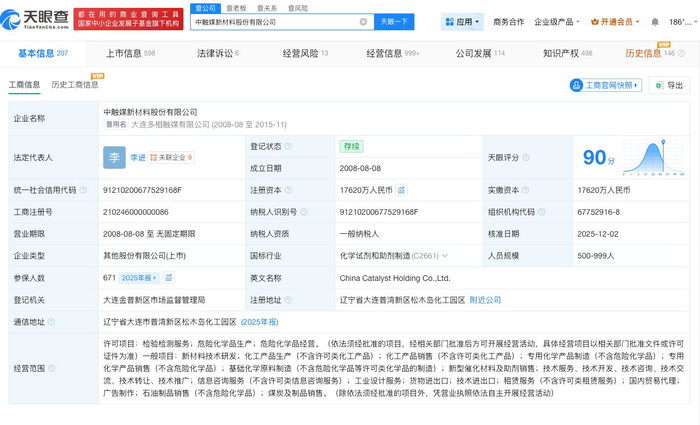This screenshot has height=425, width=700.
Task: Open the 附近公司 link
Action: pyautogui.click(x=485, y=300)
